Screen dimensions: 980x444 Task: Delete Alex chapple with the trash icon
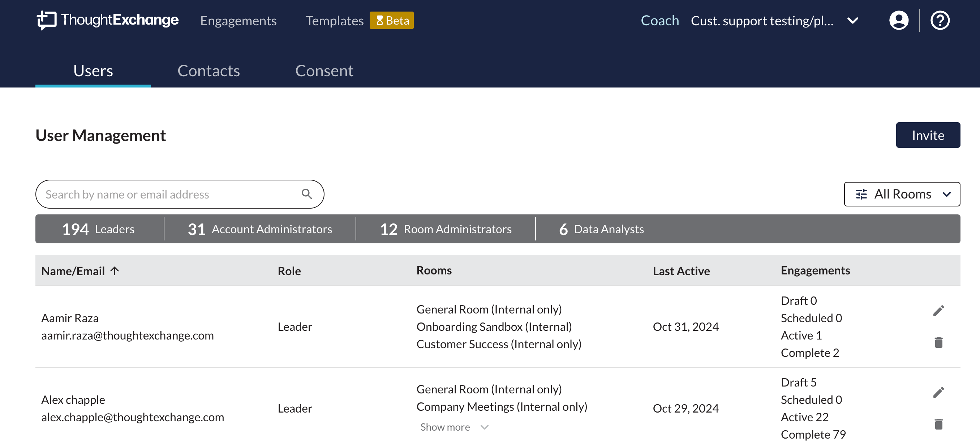(938, 424)
